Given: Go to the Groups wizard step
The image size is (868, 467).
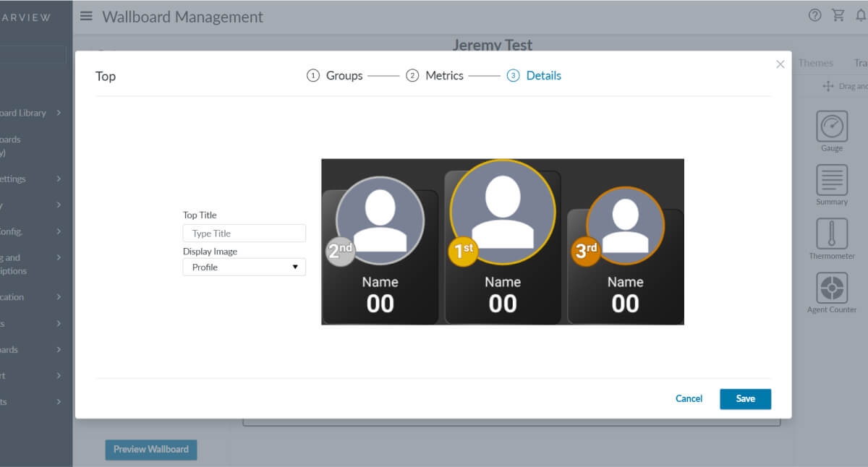Looking at the screenshot, I should click(x=335, y=76).
